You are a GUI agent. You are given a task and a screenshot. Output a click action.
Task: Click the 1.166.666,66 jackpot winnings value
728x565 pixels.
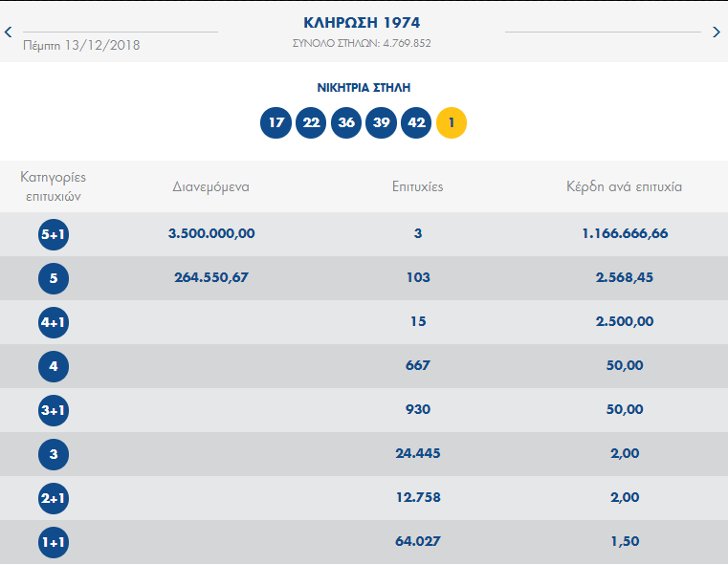624,233
